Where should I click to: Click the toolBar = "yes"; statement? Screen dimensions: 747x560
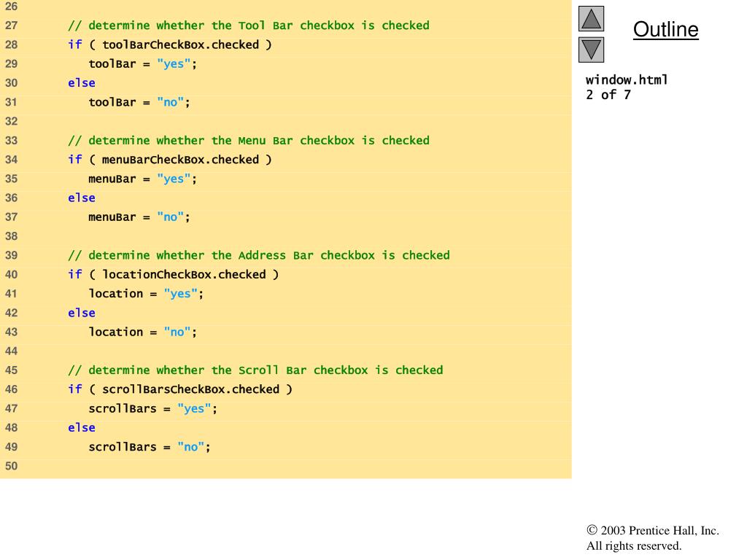click(142, 64)
